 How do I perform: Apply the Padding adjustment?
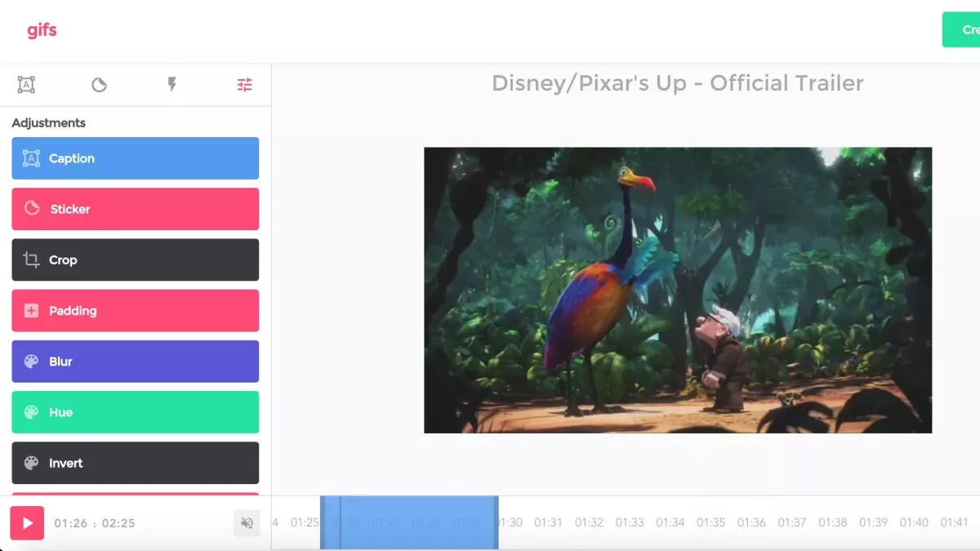pos(136,310)
